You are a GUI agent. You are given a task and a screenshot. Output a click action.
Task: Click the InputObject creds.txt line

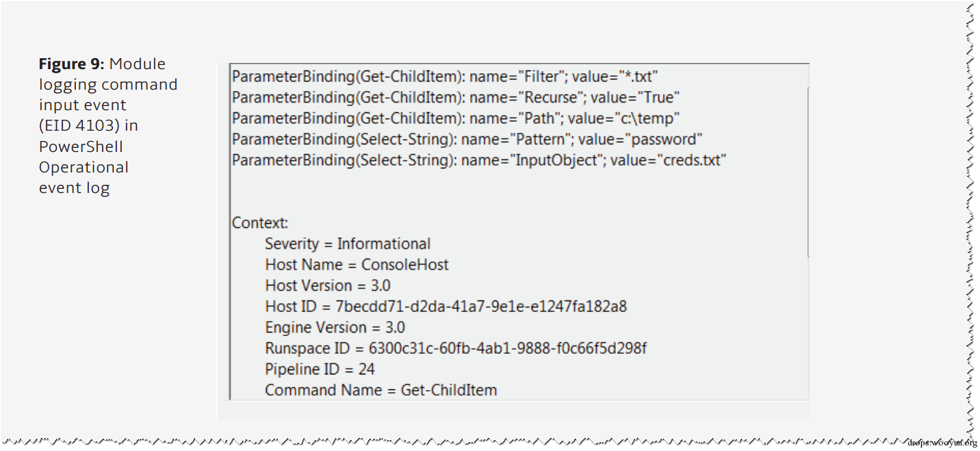479,160
